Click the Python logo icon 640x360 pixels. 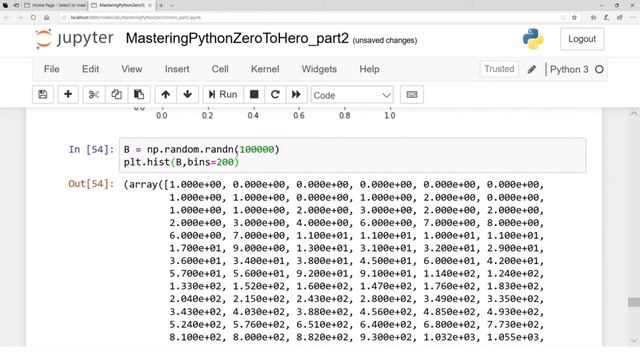pos(533,39)
